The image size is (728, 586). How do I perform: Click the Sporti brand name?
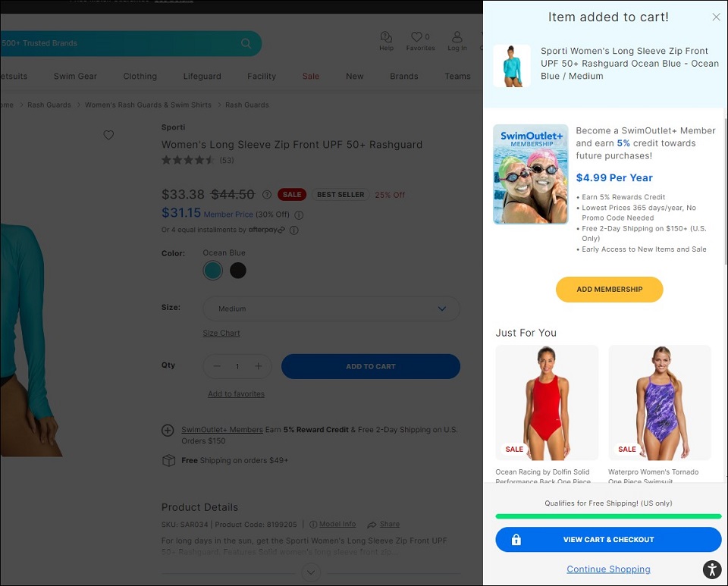click(x=173, y=127)
